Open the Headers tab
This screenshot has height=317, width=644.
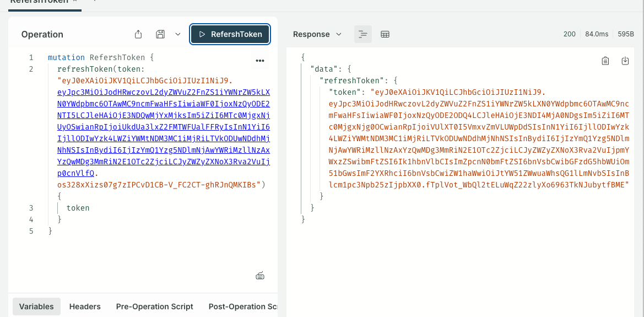pyautogui.click(x=85, y=307)
